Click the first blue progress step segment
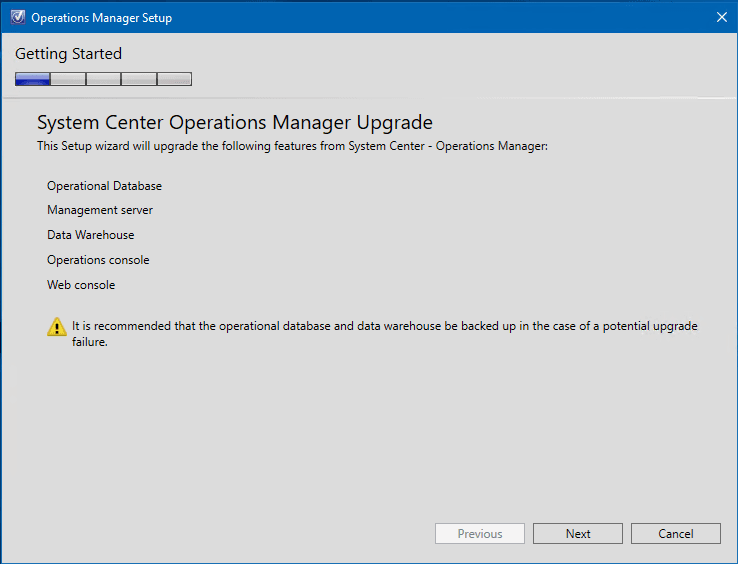738x564 pixels. click(x=32, y=79)
